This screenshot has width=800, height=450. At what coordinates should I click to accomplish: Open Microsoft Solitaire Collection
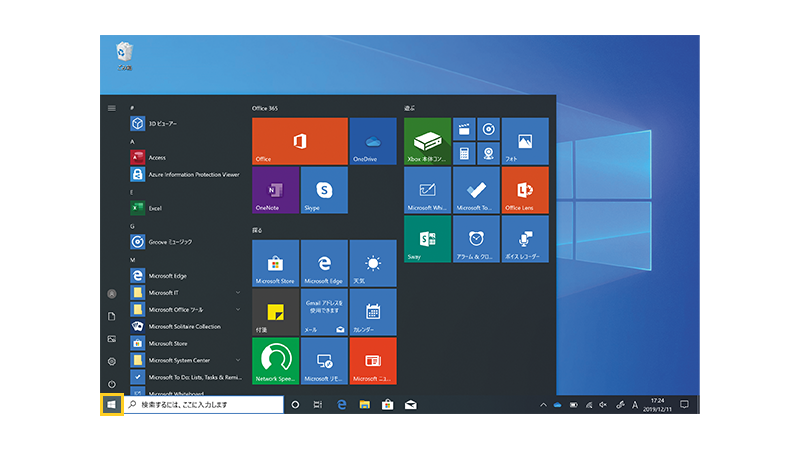186,326
